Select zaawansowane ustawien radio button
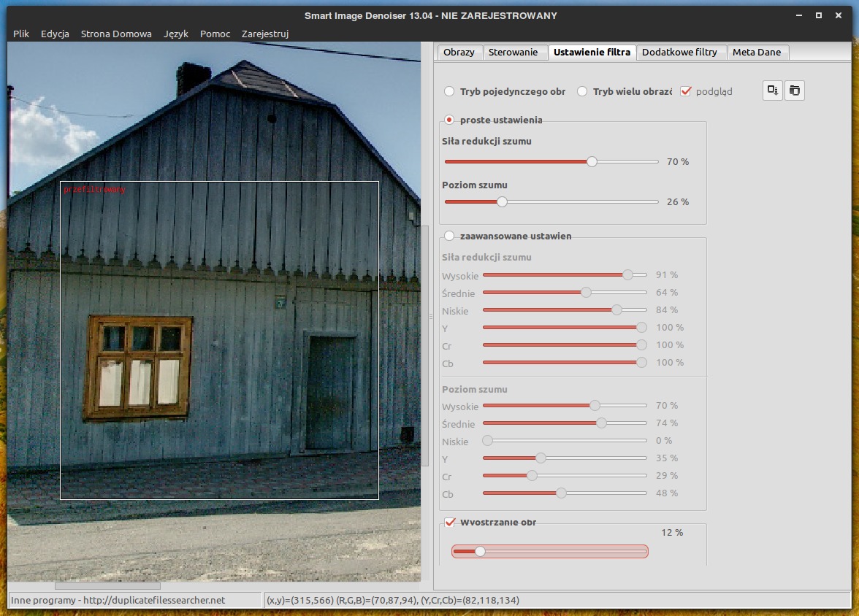 [449, 236]
